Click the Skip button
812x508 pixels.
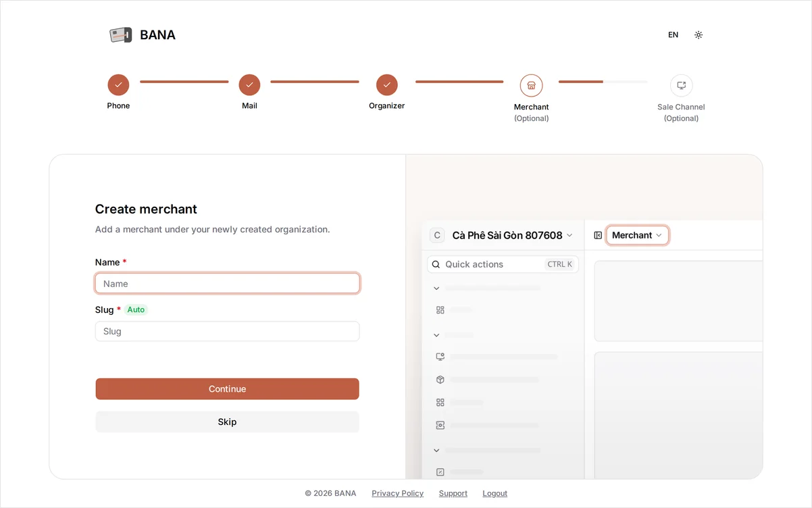(x=227, y=422)
